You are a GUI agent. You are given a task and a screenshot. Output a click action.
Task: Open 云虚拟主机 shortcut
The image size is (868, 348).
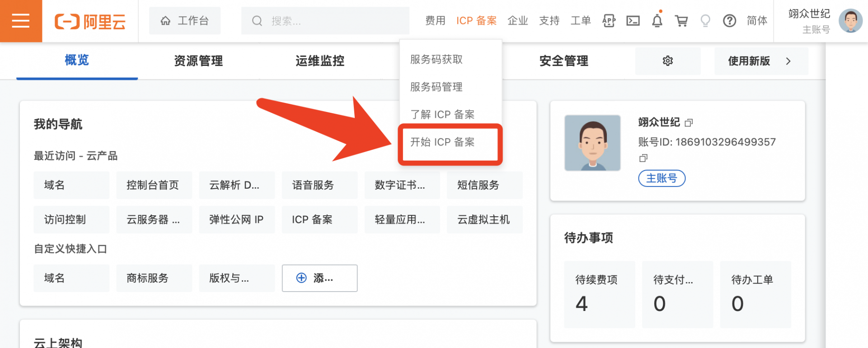(485, 219)
